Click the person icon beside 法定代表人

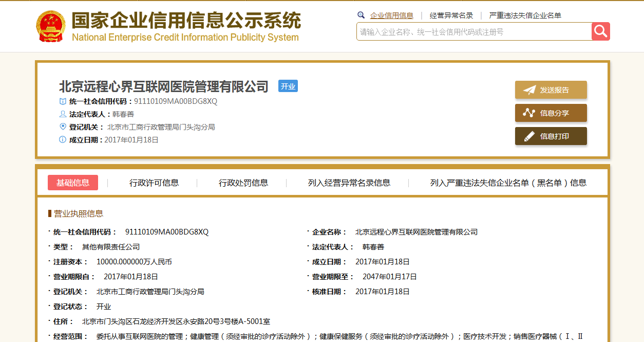(x=63, y=114)
